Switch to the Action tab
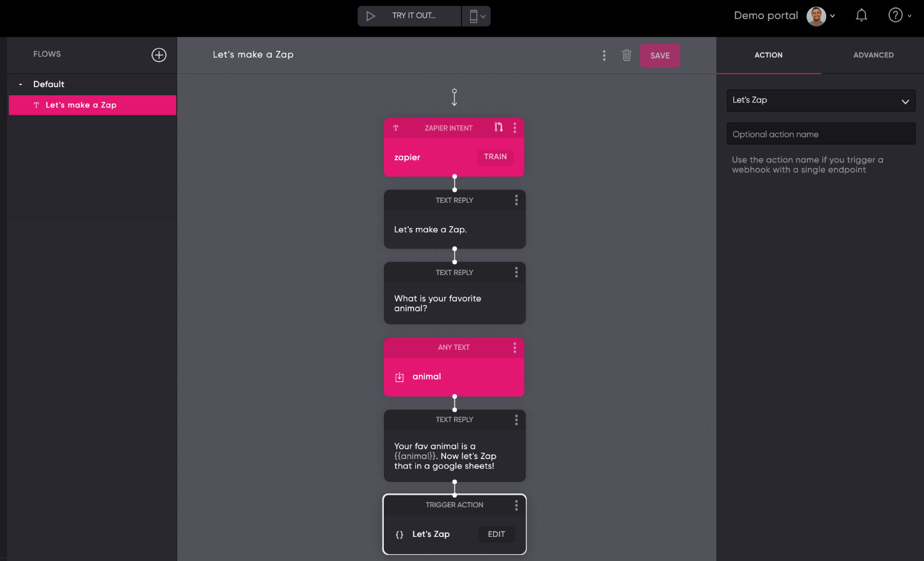 point(768,55)
